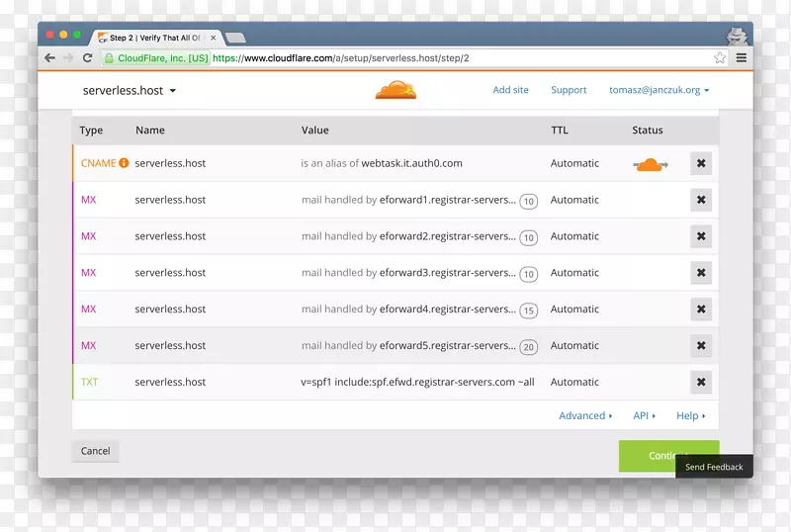Click the webtask.it.auth0.com alias value
This screenshot has height=532, width=791.
(x=411, y=163)
